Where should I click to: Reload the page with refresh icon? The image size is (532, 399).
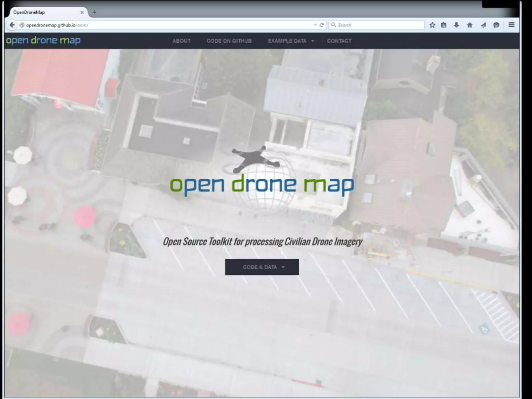tap(322, 25)
